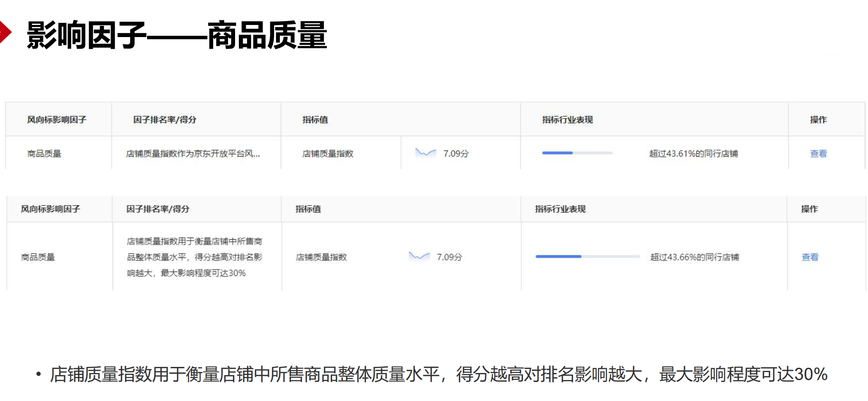Click progress bar beside 超过43.66%的同行店铺
The image size is (868, 401).
click(x=588, y=257)
